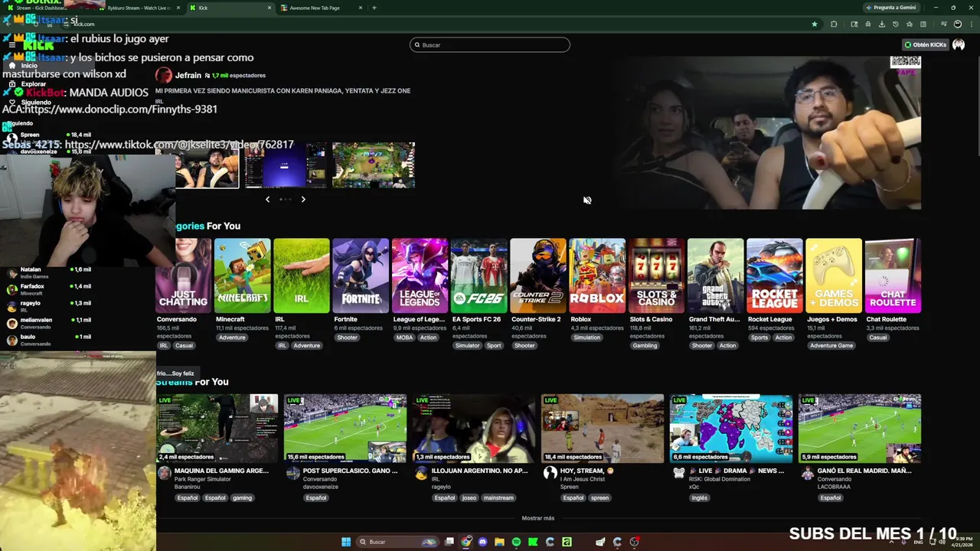Screen dimensions: 980x551
Task: Open HOY, STREAM Spreen stream thumbnail
Action: click(x=603, y=429)
